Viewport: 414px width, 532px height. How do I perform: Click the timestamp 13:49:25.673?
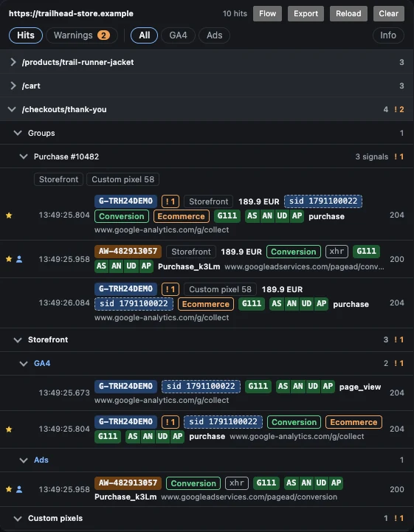pos(64,393)
